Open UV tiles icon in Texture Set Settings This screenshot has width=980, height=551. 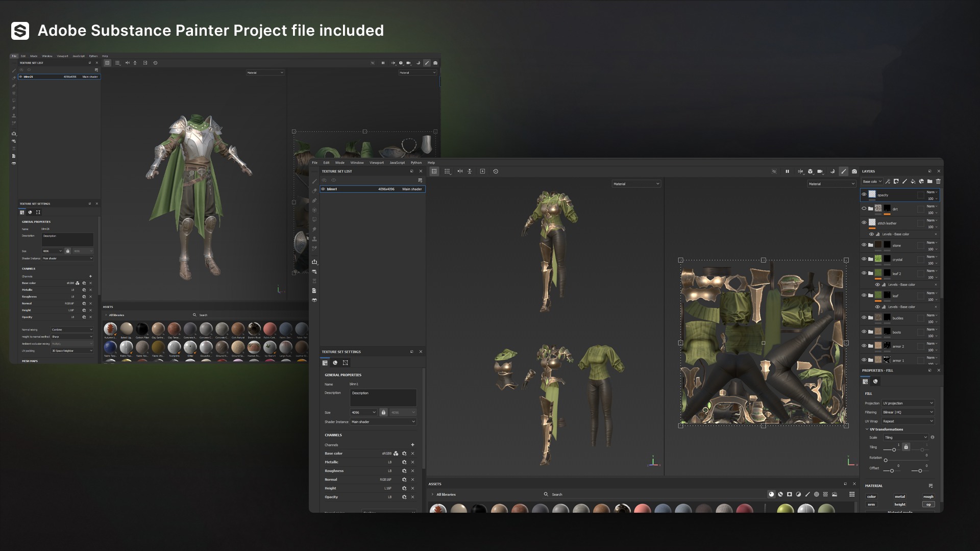tap(346, 363)
